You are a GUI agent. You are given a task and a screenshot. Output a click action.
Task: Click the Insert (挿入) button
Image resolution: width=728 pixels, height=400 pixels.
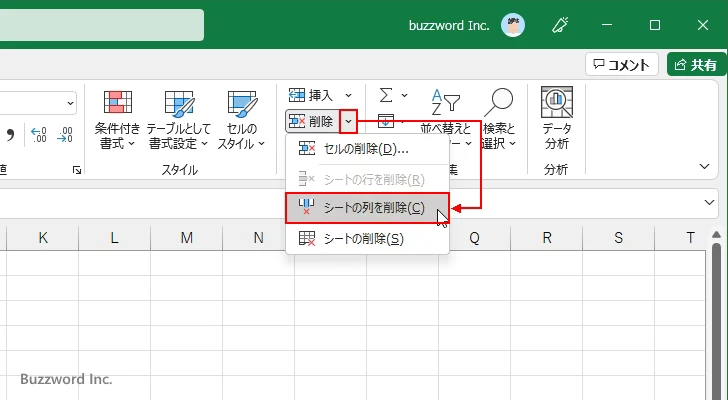pos(312,95)
